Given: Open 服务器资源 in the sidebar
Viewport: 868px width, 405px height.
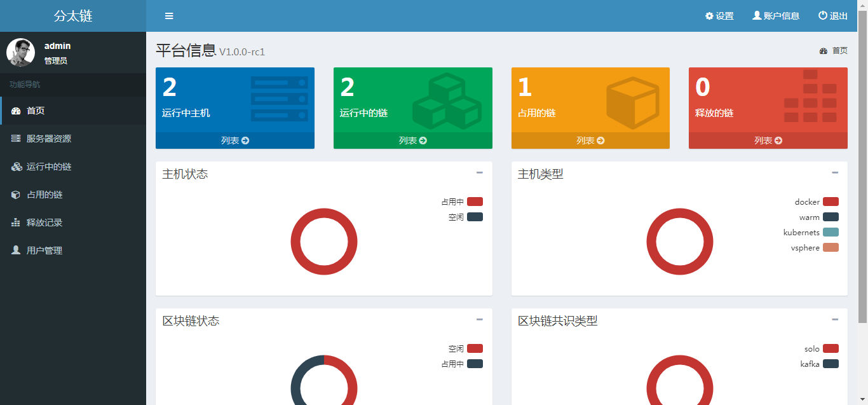Looking at the screenshot, I should (48, 139).
